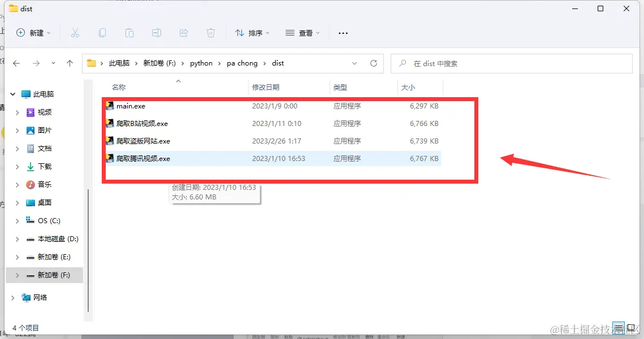Select 视频 in navigation pane
Image resolution: width=644 pixels, height=339 pixels.
44,112
